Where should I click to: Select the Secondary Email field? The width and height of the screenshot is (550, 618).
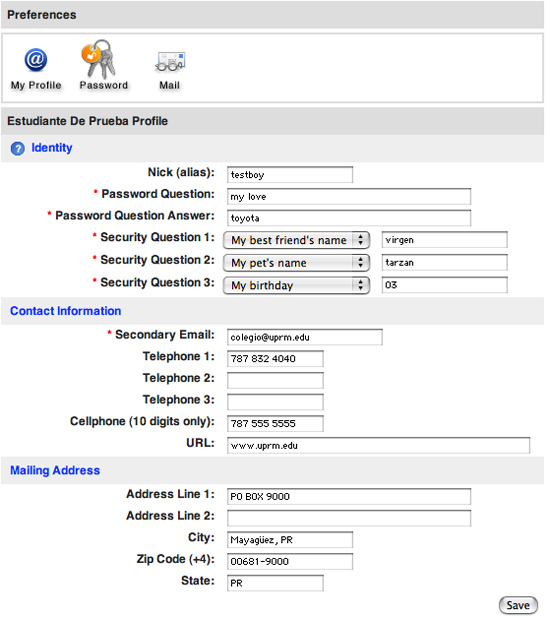[x=305, y=337]
